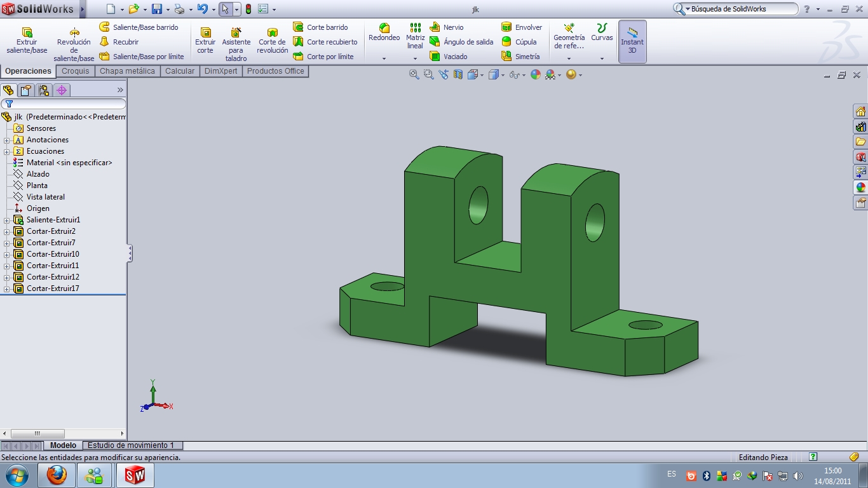Use the Vaciado shell tool

pos(449,57)
